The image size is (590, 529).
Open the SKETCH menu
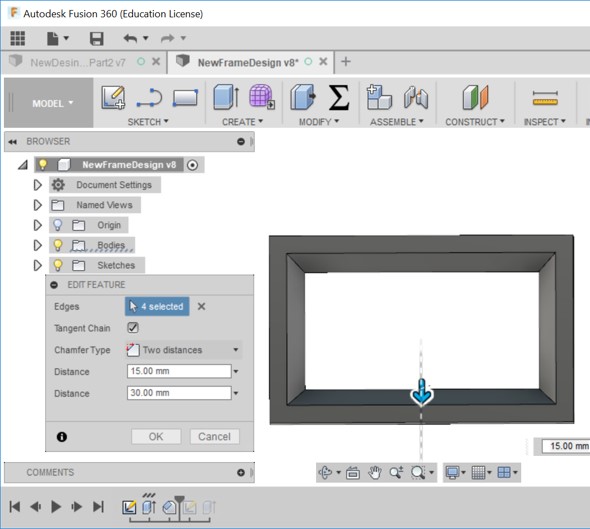pyautogui.click(x=148, y=122)
